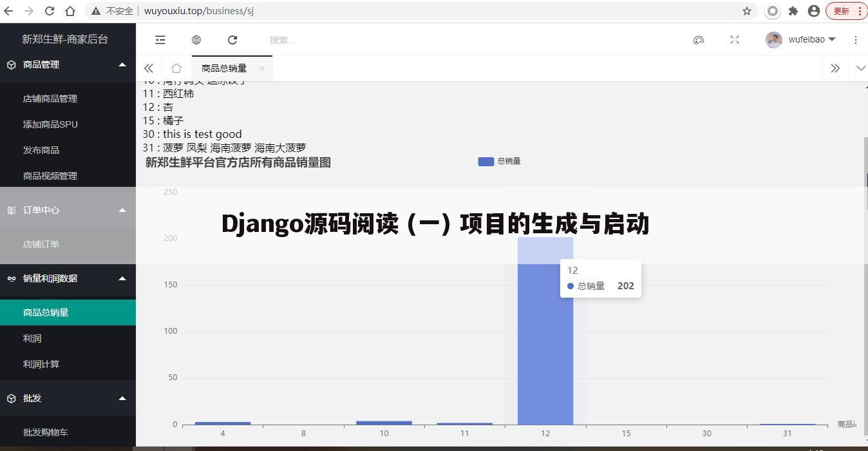Open the 发布商品 page link
This screenshot has height=451, width=868.
[x=41, y=149]
